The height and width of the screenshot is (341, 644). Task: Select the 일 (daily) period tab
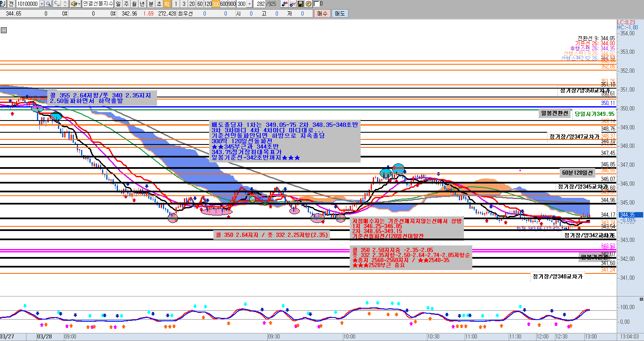tap(118, 4)
